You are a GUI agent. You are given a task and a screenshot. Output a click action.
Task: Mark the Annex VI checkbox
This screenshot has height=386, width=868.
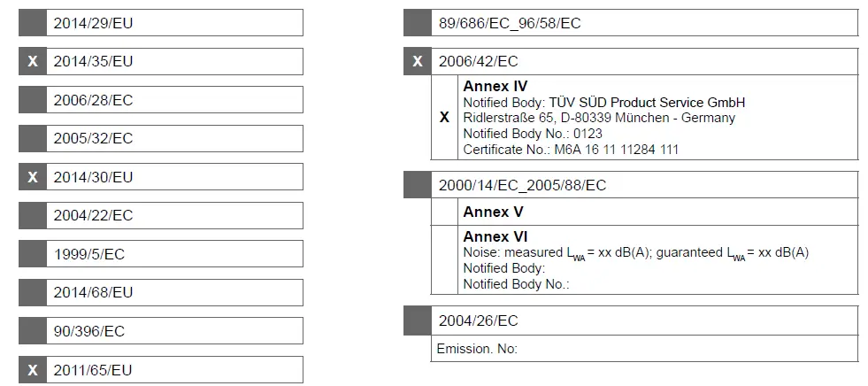pos(444,260)
